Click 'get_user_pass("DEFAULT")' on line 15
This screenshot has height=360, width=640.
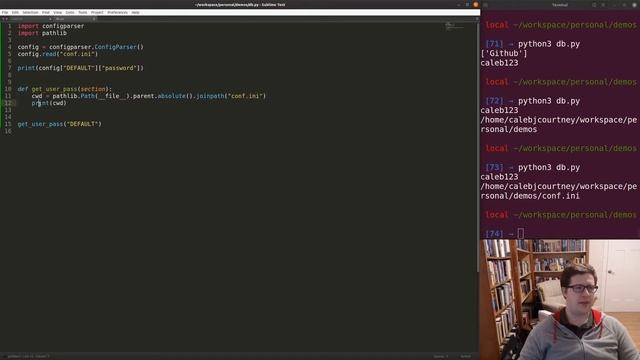click(x=60, y=124)
